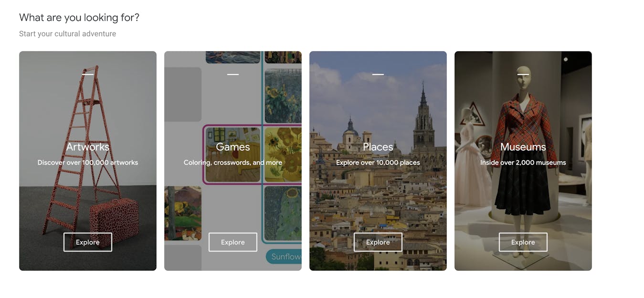Click Explore button on Artworks card
Viewport: 644px width, 298px height.
(88, 242)
